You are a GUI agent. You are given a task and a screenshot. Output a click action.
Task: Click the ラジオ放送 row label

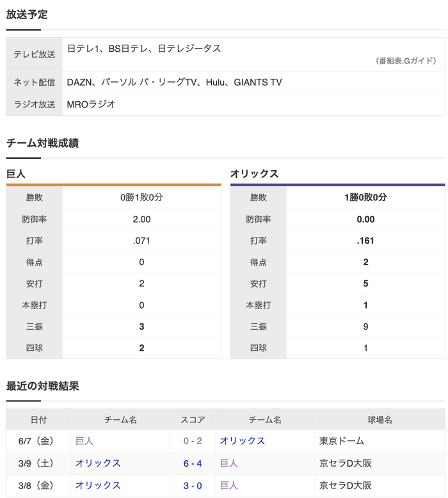[x=35, y=104]
